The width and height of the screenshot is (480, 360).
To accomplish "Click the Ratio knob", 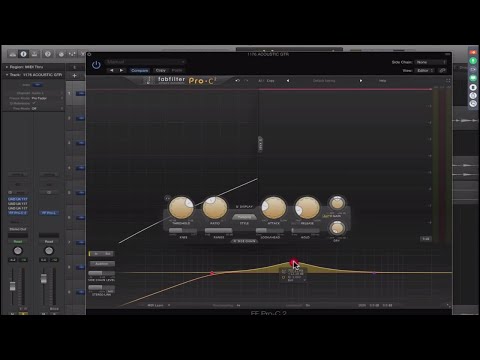I will pos(215,208).
